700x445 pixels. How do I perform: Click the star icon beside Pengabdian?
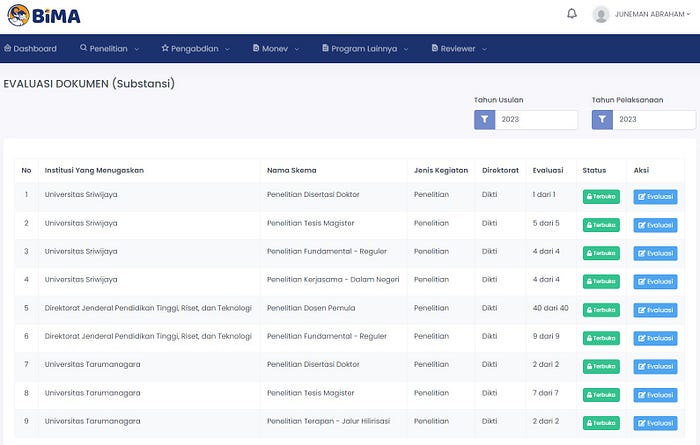coord(165,48)
